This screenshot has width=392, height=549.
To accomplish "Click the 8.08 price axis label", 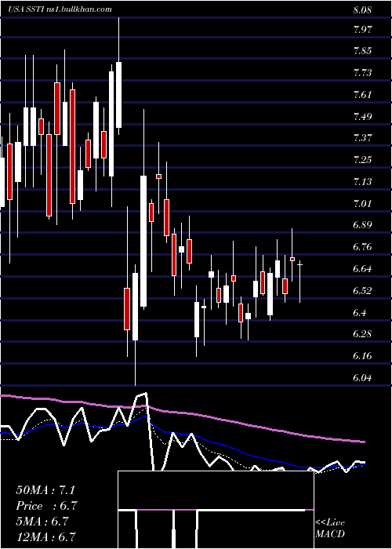I will click(x=362, y=9).
